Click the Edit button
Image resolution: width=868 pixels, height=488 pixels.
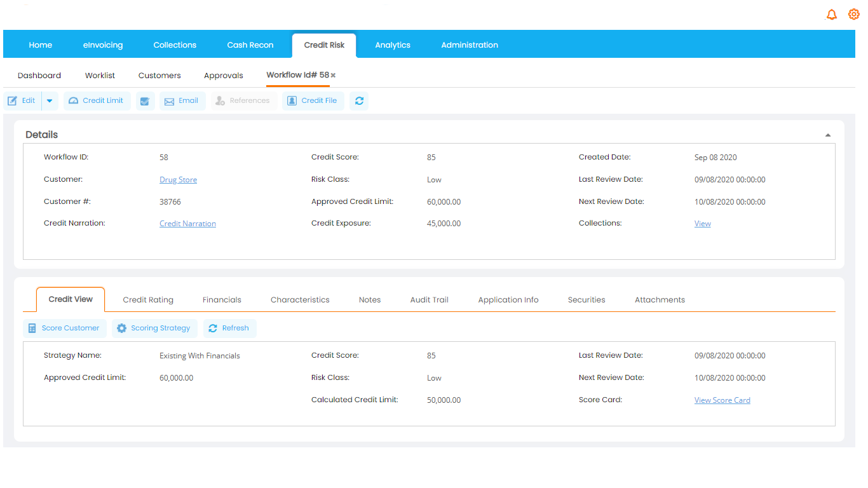[x=22, y=101]
